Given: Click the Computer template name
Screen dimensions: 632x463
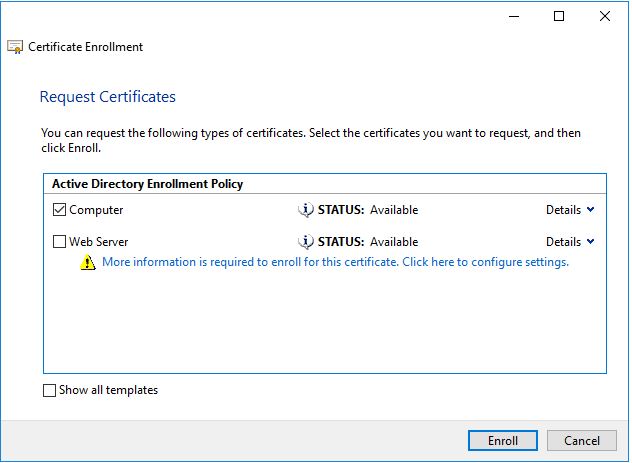Looking at the screenshot, I should (96, 210).
